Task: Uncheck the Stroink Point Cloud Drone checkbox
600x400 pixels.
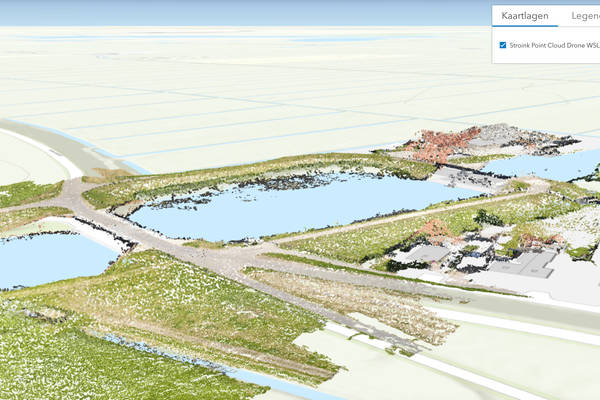Action: point(502,45)
